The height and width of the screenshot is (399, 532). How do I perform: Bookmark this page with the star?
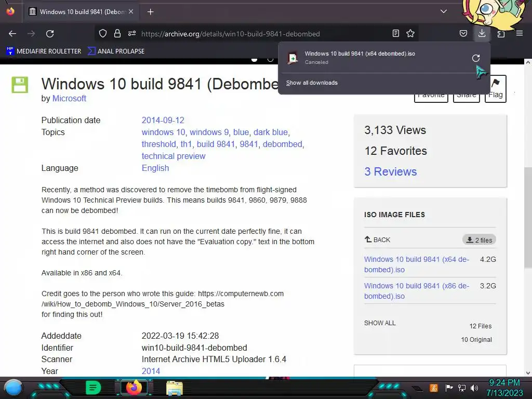point(410,34)
